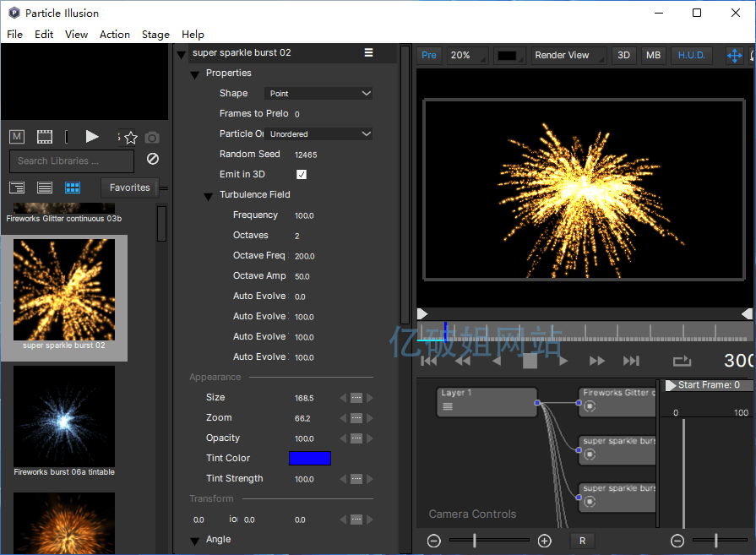Viewport: 756px width, 555px height.
Task: Click the move/pan arrows icon in viewport toolbar
Action: pos(734,56)
